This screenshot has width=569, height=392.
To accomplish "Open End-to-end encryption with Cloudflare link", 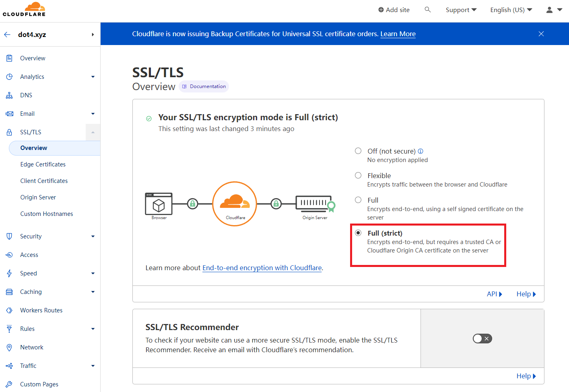I will tap(262, 268).
